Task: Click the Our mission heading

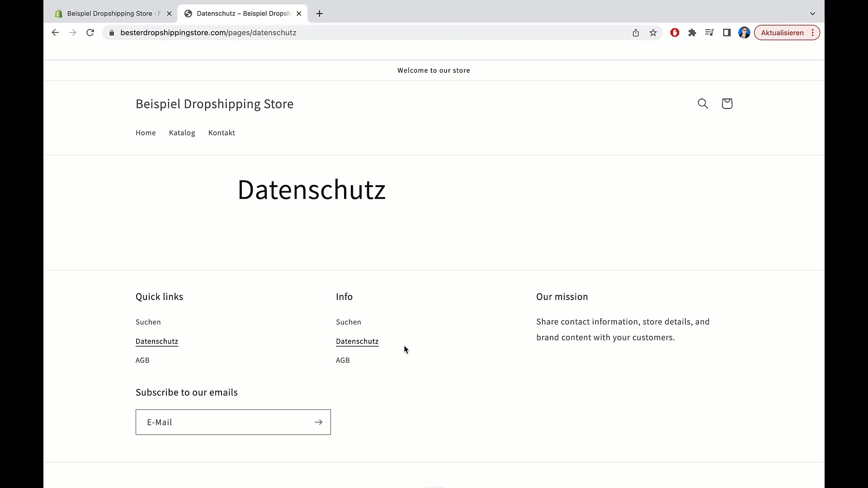Action: [x=562, y=297]
